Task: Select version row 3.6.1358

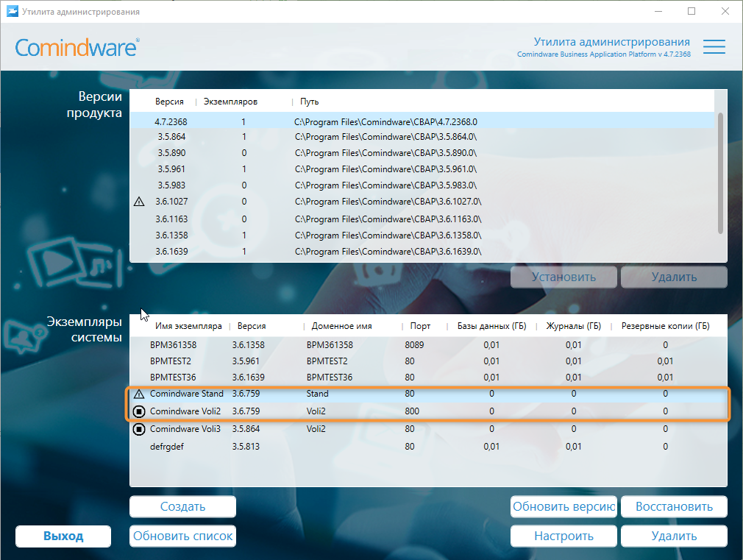Action: 422,235
